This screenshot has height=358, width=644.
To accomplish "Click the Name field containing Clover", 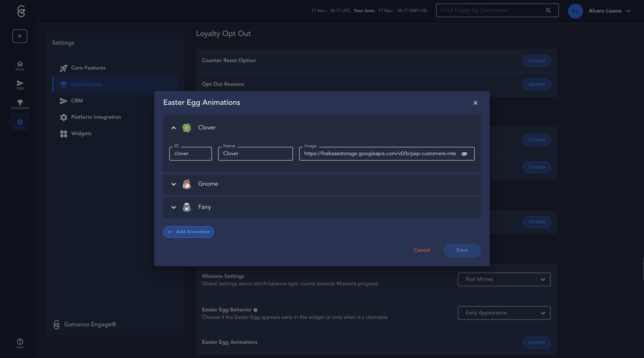I will (255, 154).
